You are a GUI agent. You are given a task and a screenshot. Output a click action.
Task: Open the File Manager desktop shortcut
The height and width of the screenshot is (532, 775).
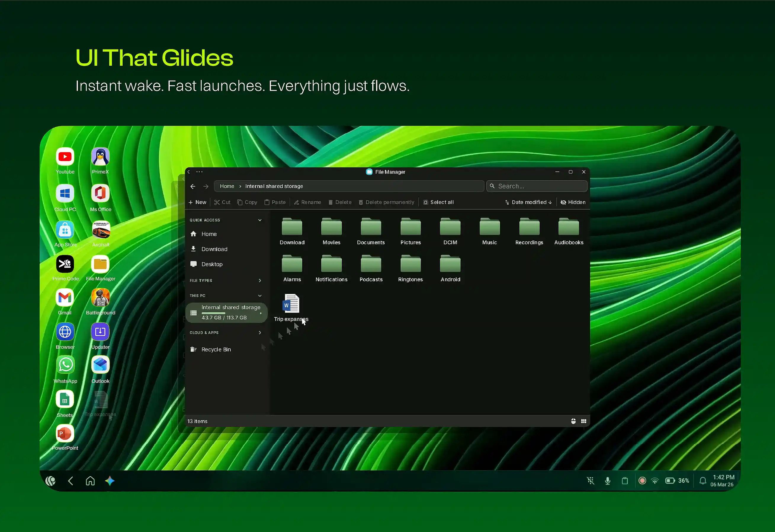(100, 264)
